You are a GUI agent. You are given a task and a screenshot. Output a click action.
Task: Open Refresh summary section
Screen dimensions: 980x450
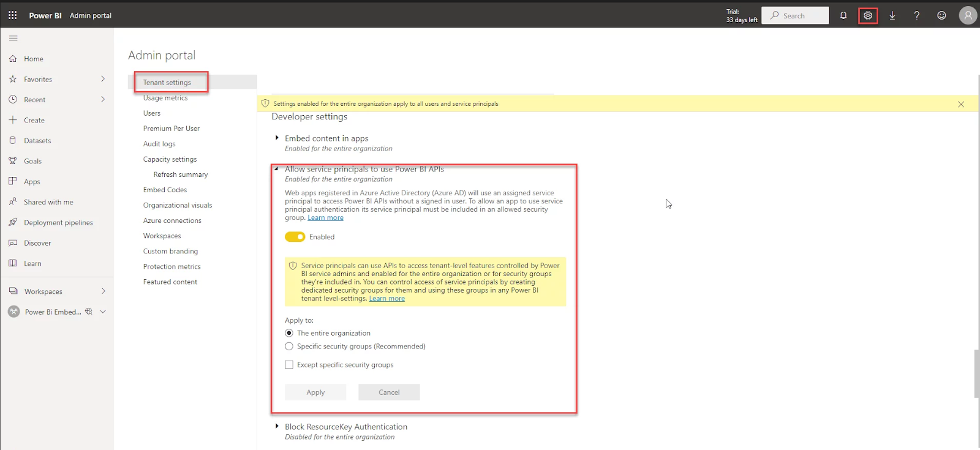click(x=181, y=174)
